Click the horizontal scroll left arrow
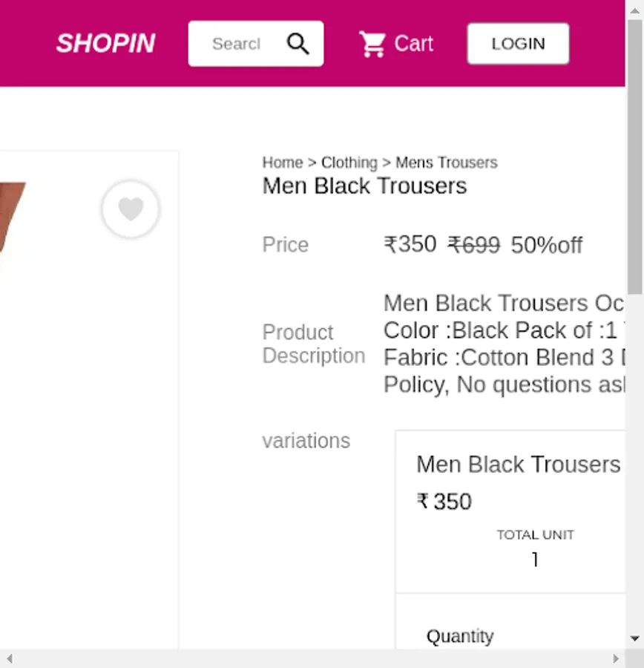Screen dimensions: 644x668 click(9, 658)
